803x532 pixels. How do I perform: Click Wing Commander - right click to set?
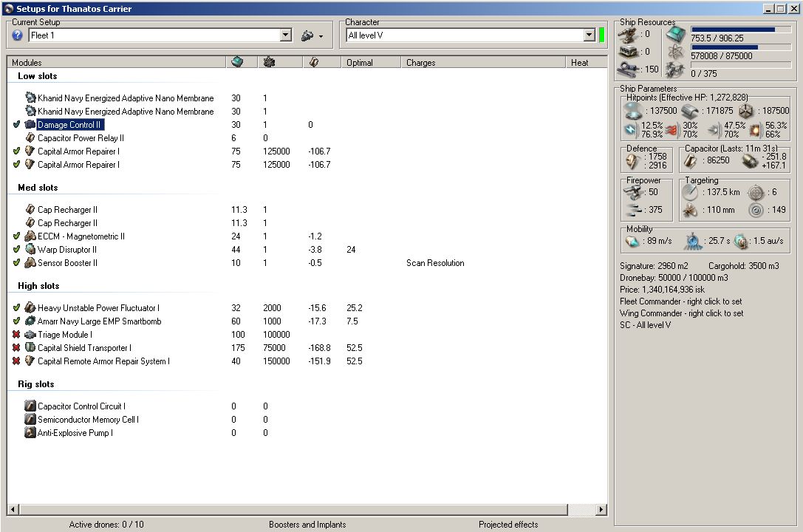(681, 313)
